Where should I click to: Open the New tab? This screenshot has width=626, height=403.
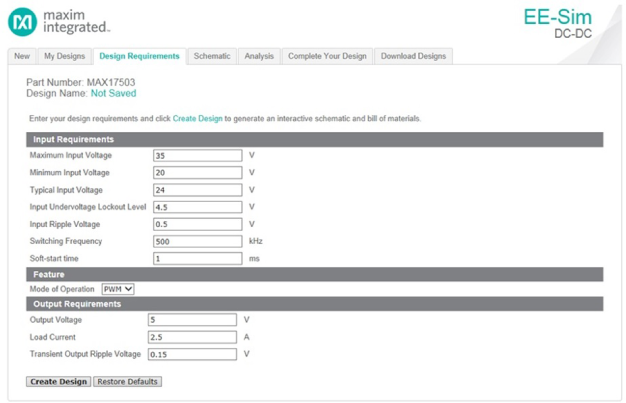[x=22, y=56]
